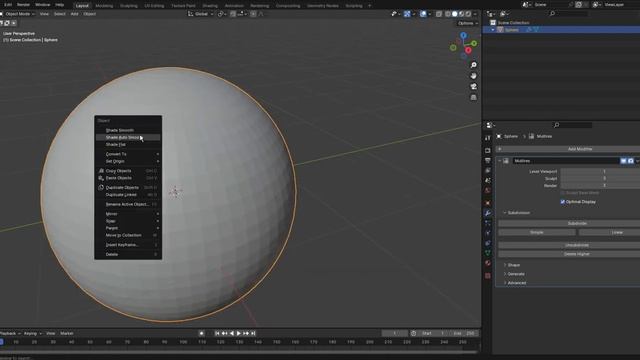
Task: Open the Particles properties tab icon
Action: 488,223
